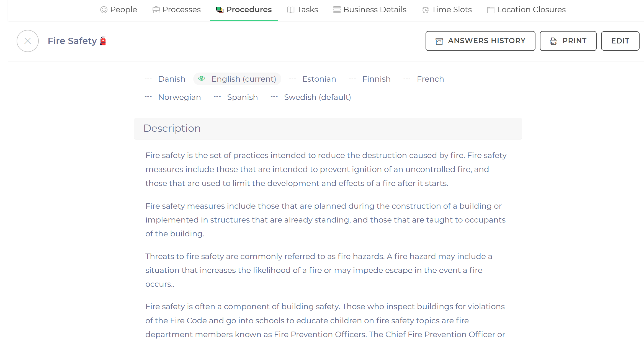The height and width of the screenshot is (341, 644).
Task: Select the English (current) language
Action: (237, 79)
